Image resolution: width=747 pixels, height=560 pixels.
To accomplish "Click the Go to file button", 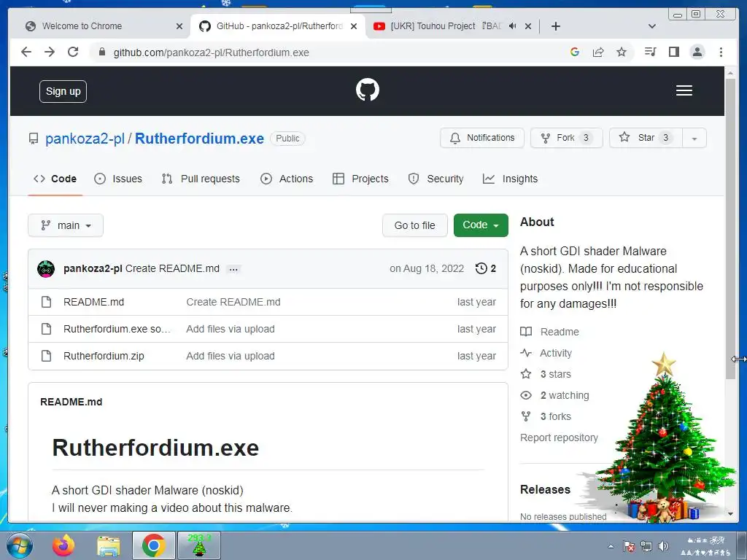I will pyautogui.click(x=414, y=225).
